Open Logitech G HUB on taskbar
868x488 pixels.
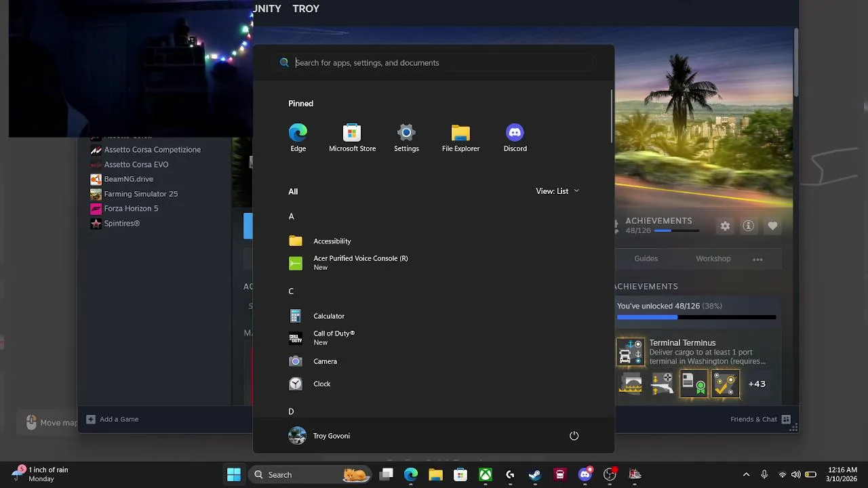510,474
